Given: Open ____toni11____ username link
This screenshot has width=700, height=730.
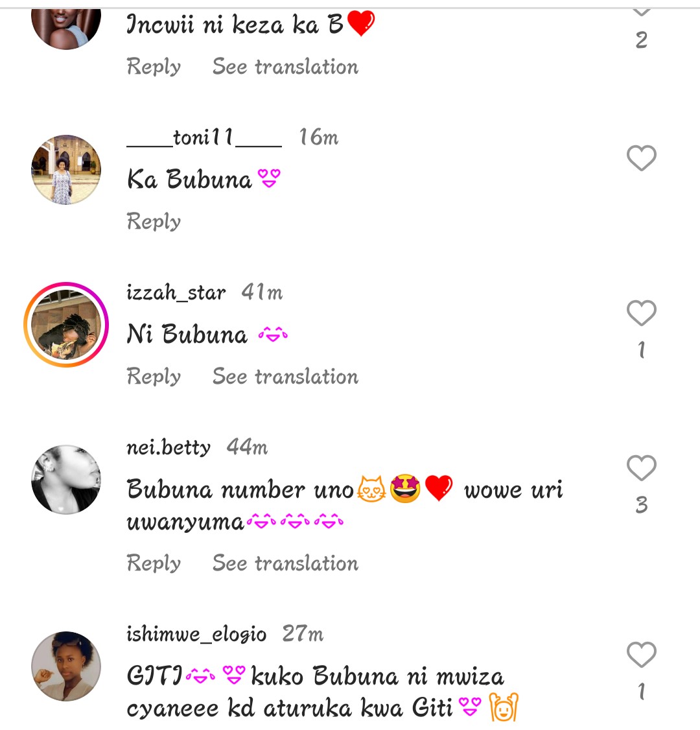Looking at the screenshot, I should pyautogui.click(x=204, y=137).
